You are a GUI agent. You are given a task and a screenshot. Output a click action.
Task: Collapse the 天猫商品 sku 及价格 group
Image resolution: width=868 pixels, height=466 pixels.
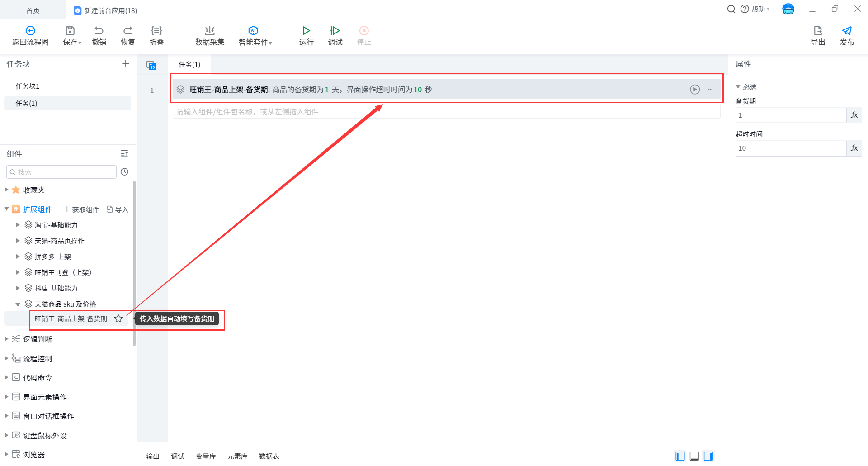pyautogui.click(x=18, y=304)
